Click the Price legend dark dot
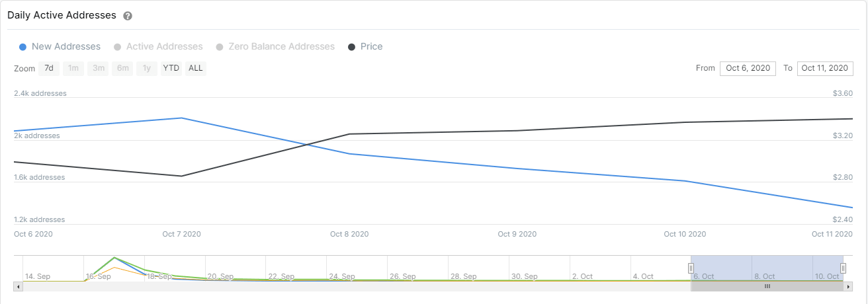The image size is (868, 304). (352, 47)
